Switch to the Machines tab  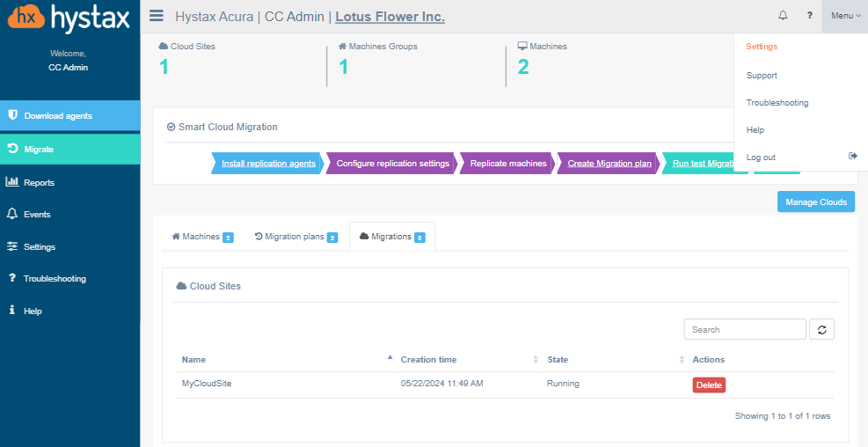[x=201, y=237]
